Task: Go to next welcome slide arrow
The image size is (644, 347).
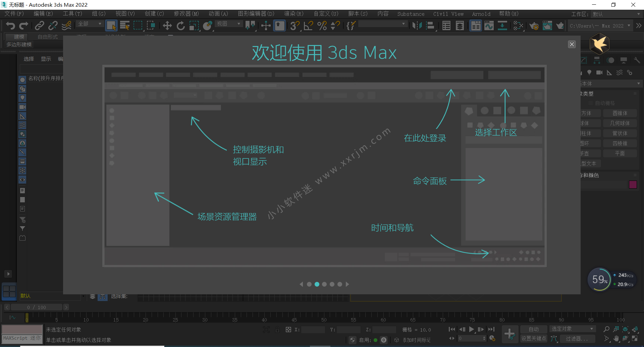Action: [x=347, y=284]
